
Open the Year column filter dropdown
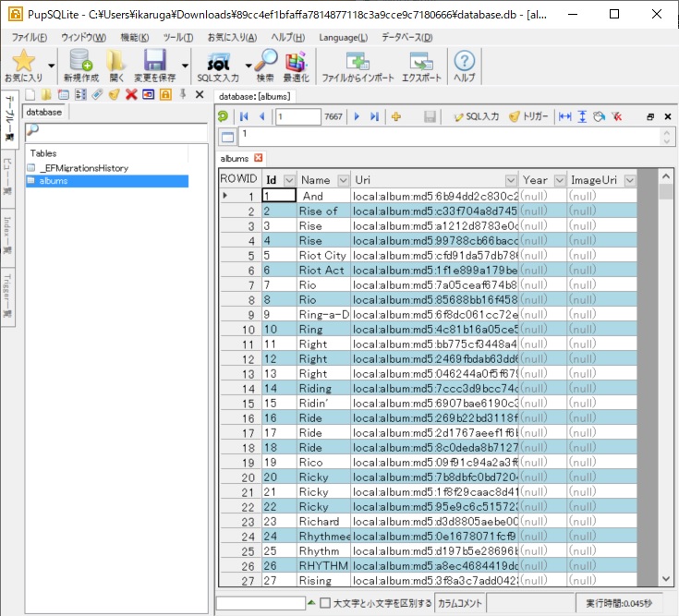[560, 180]
